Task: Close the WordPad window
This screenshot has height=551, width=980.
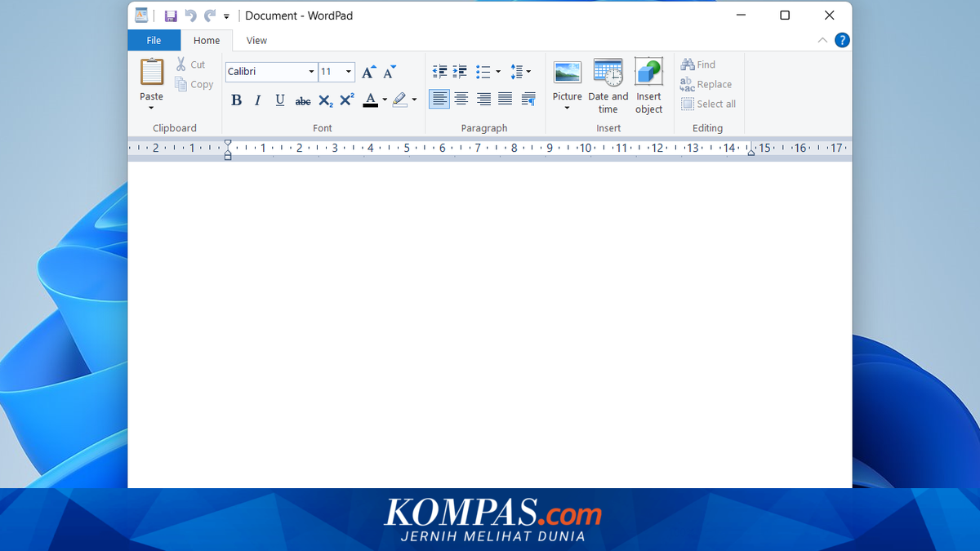Action: coord(829,16)
